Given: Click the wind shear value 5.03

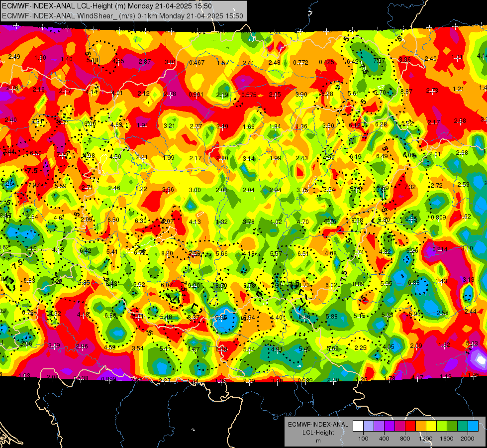Looking at the screenshot, I should [472, 343].
